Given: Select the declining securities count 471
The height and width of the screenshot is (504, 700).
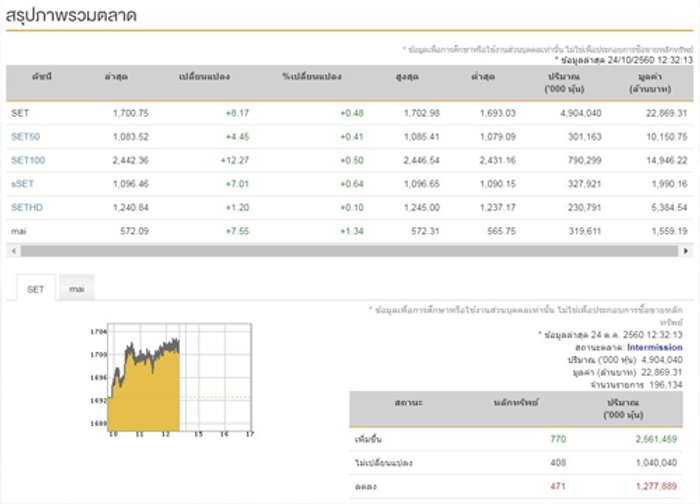Looking at the screenshot, I should click(x=558, y=486).
